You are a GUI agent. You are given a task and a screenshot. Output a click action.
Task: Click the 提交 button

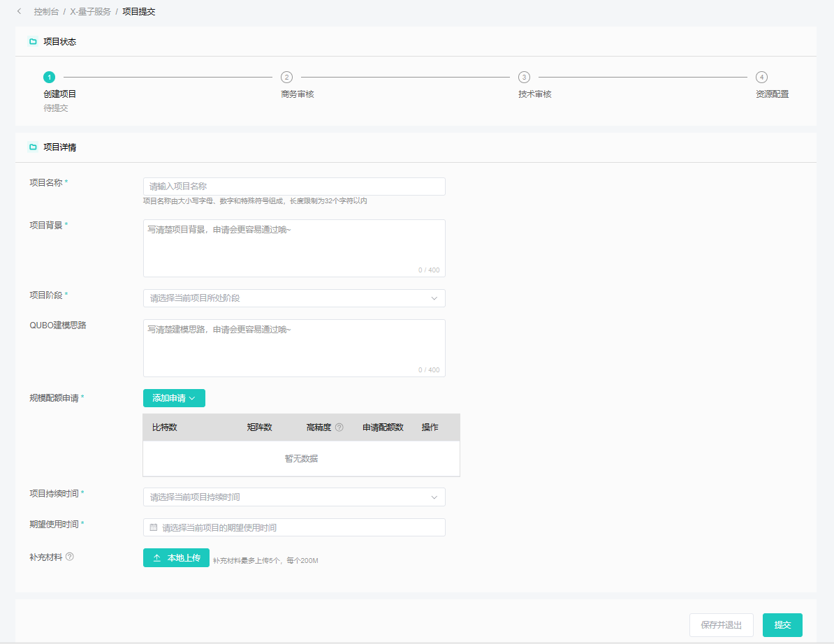(x=782, y=625)
